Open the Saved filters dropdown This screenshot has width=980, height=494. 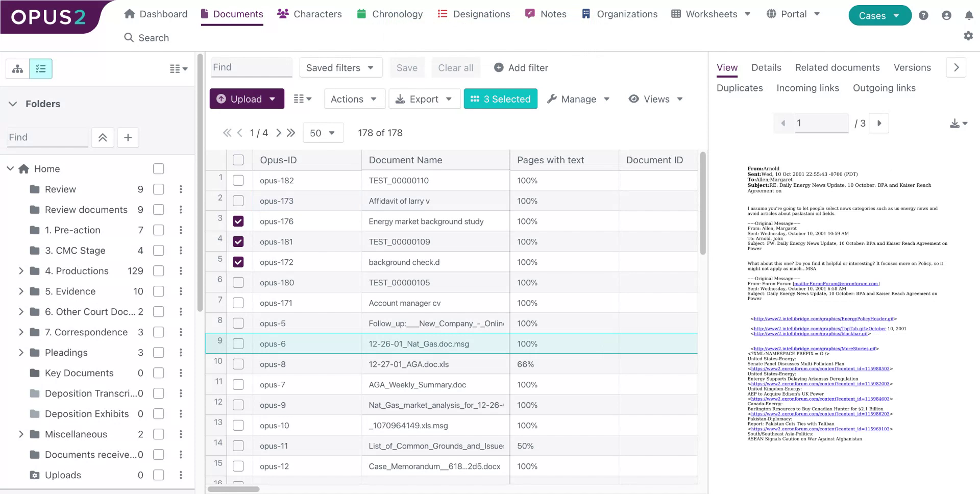click(x=340, y=68)
